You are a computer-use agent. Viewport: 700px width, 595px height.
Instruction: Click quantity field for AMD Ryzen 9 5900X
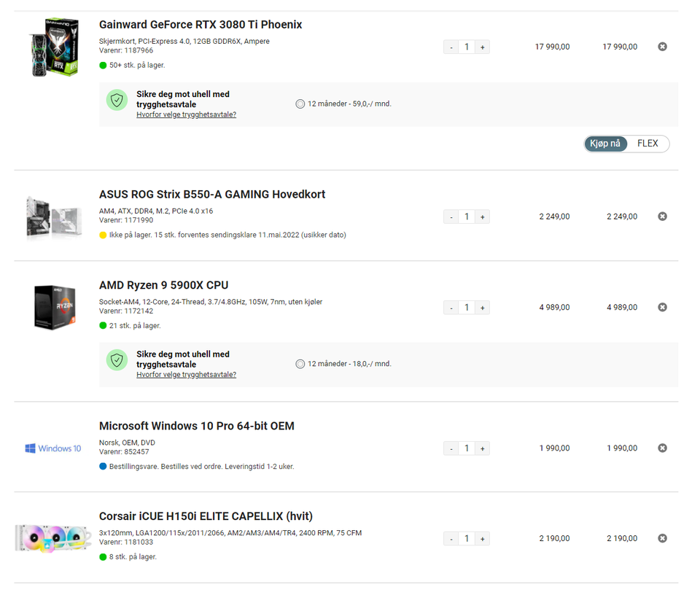(467, 308)
